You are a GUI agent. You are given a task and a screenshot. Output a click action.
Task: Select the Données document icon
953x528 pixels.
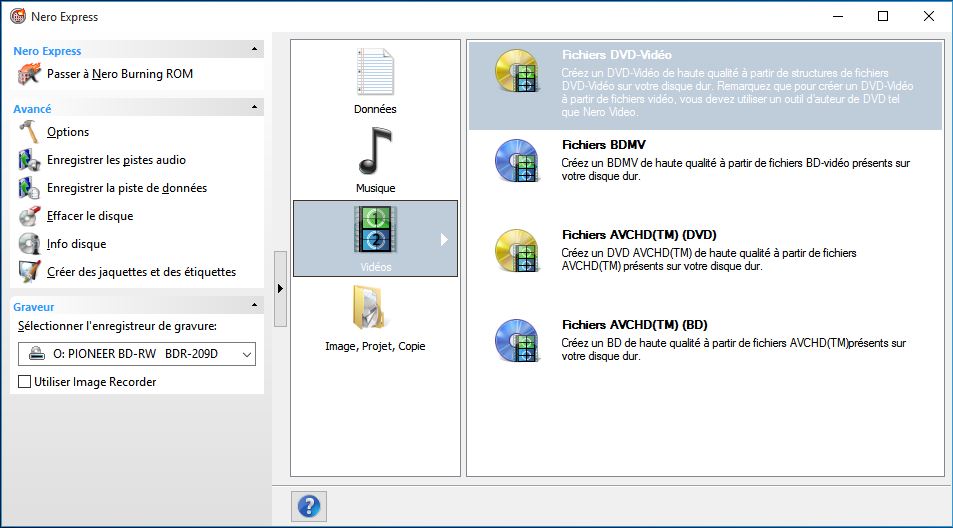click(x=375, y=72)
